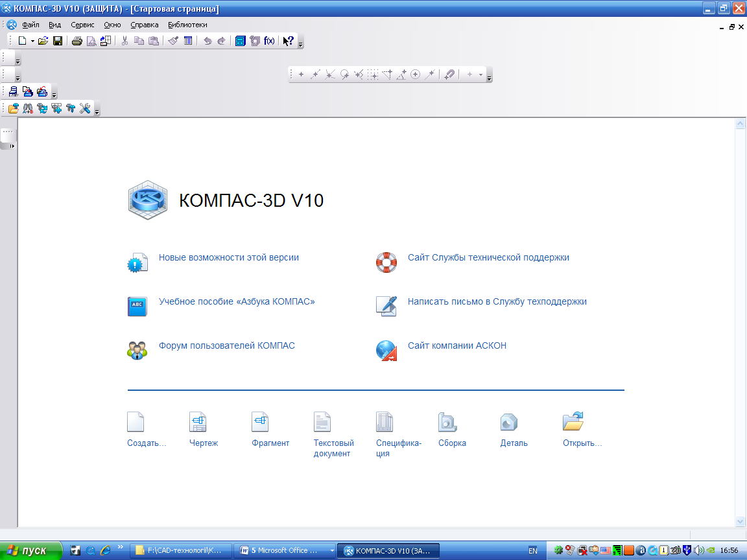Create a new Сборка assembly

point(447,422)
